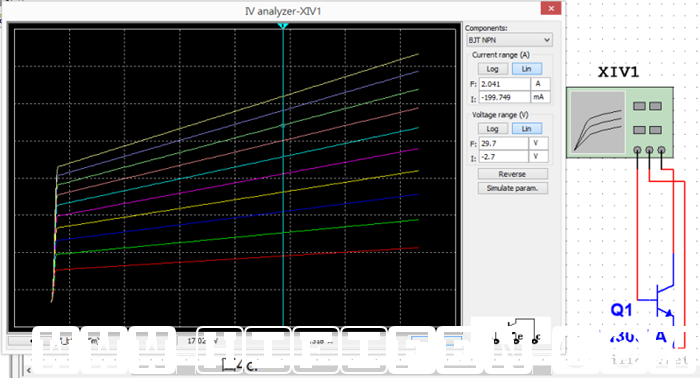This screenshot has width=700, height=378.
Task: Open the current I unit selector showing mA
Action: click(540, 97)
